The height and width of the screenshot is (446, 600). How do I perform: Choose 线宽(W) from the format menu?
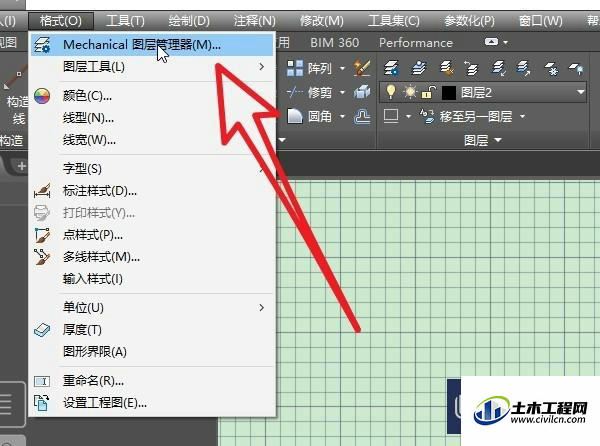(x=152, y=140)
